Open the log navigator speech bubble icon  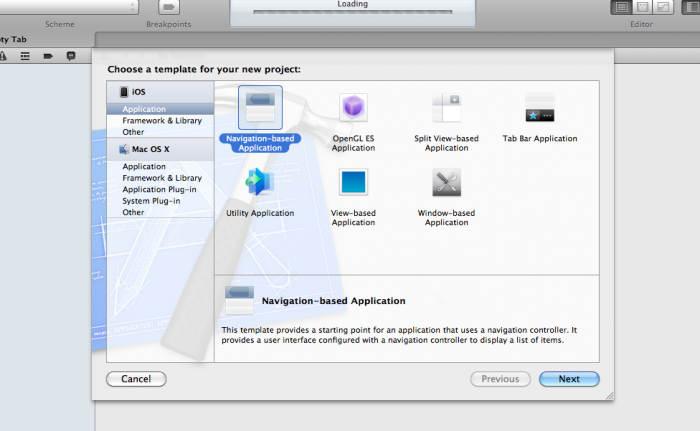(71, 56)
